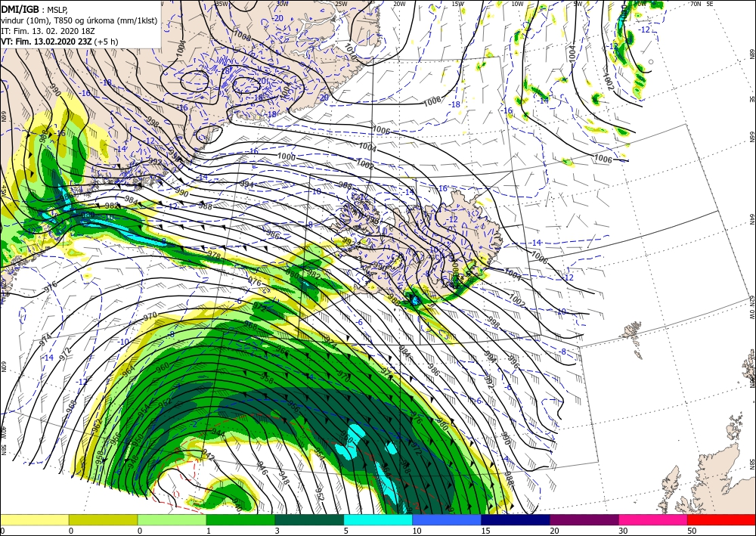Click the legend scale value '30'
The width and height of the screenshot is (756, 536).
622,531
